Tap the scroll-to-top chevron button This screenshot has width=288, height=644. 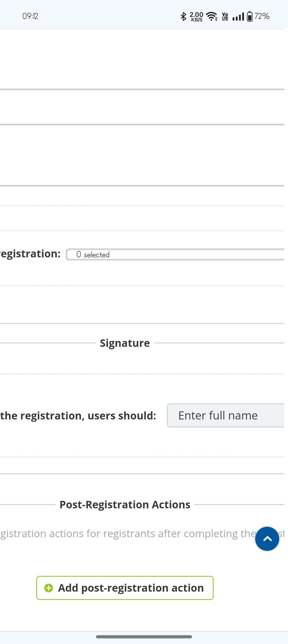[x=267, y=539]
